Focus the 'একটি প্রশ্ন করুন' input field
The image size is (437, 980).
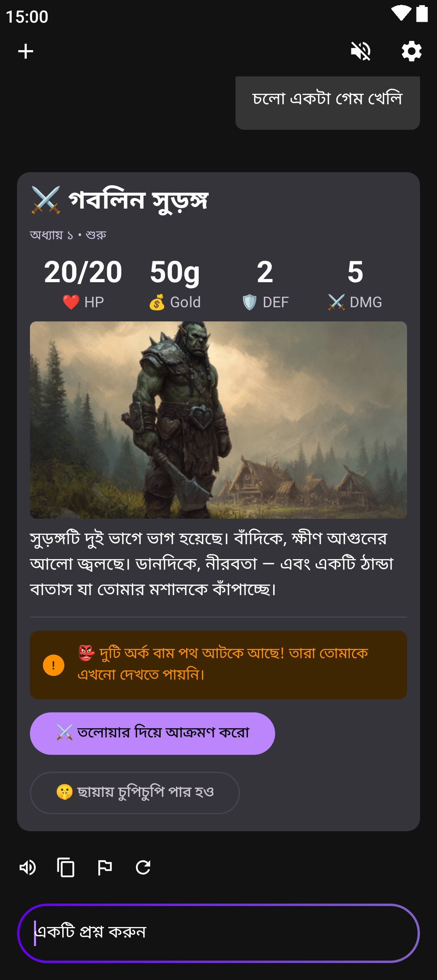218,933
